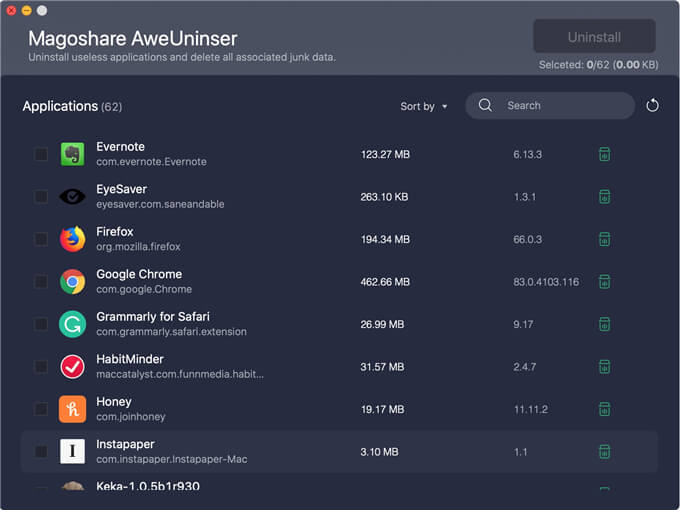Select the HabitMinder checkbox

[x=41, y=366]
